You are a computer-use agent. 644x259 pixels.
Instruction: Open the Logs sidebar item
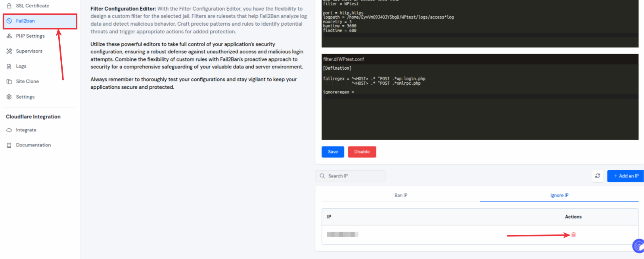click(x=21, y=66)
